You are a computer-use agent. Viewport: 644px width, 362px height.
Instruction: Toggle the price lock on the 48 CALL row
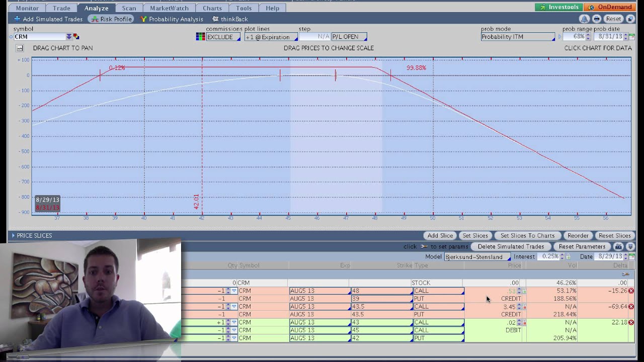point(524,291)
